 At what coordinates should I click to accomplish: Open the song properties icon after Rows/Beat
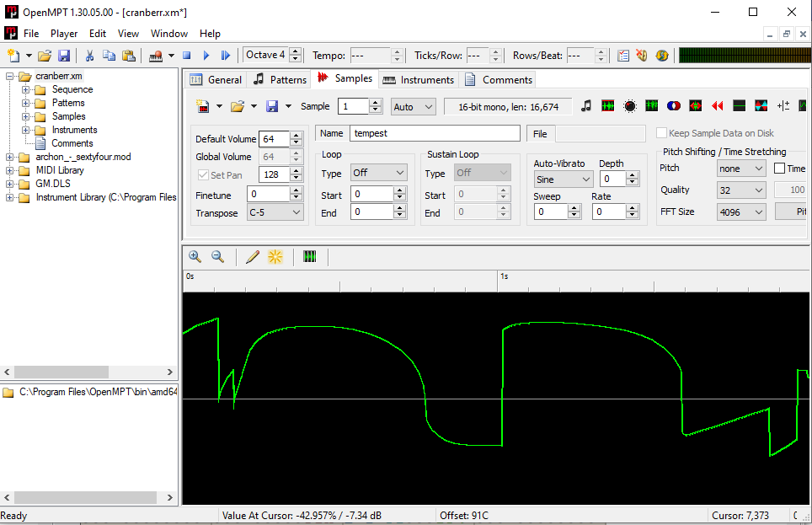pos(623,56)
